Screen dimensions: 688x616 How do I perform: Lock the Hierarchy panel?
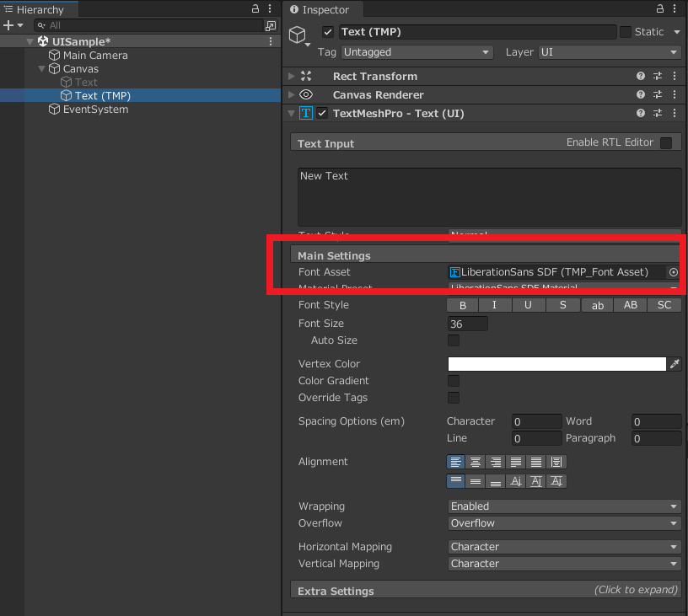[x=255, y=8]
